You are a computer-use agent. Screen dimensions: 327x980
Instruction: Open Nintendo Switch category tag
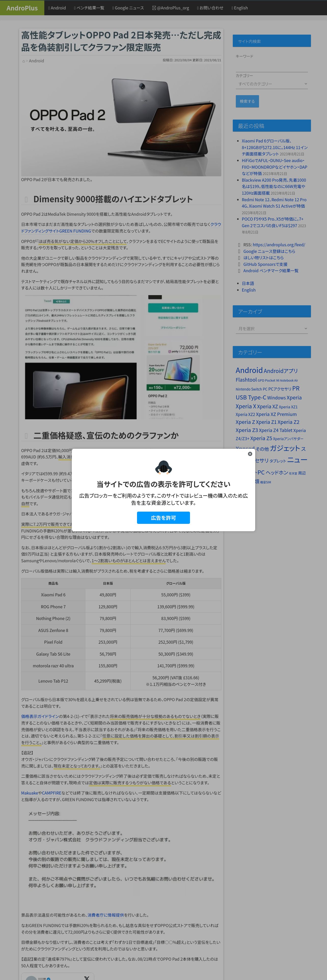(249, 389)
